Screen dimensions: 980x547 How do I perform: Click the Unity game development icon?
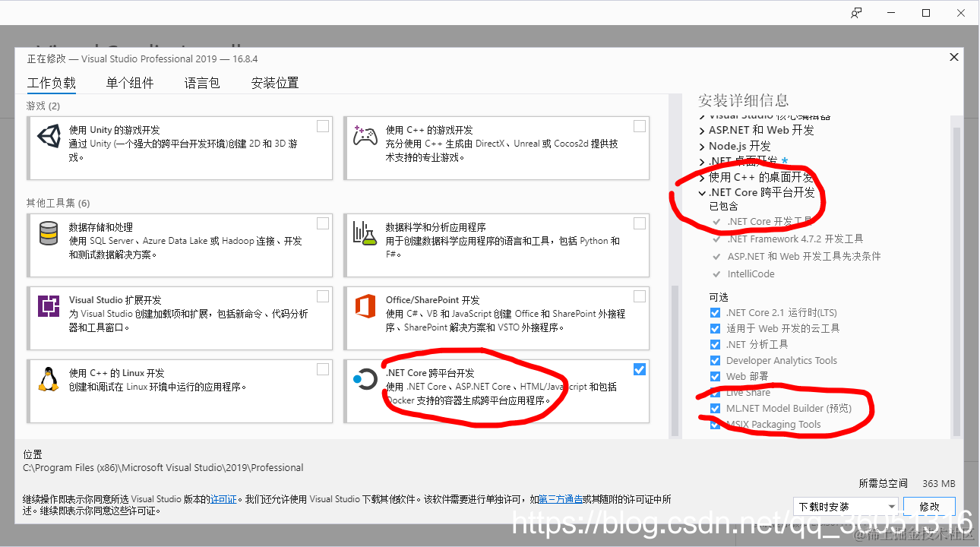click(49, 137)
